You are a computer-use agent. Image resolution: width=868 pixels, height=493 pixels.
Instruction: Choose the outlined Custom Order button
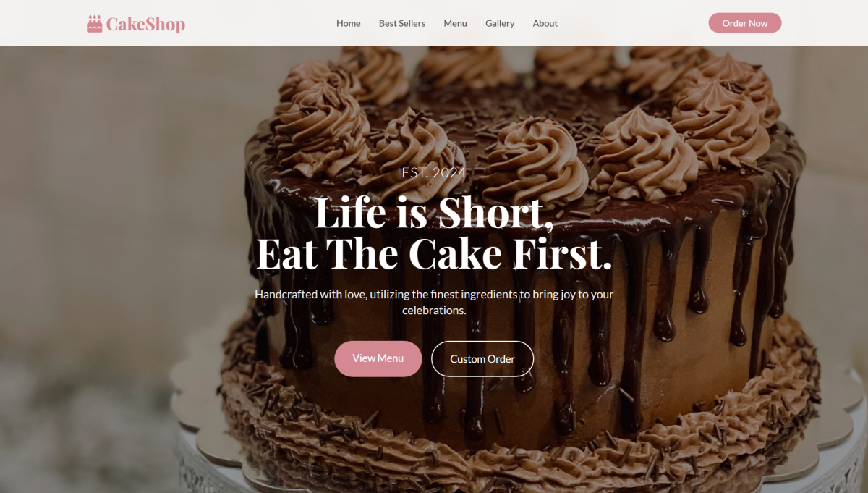tap(482, 359)
